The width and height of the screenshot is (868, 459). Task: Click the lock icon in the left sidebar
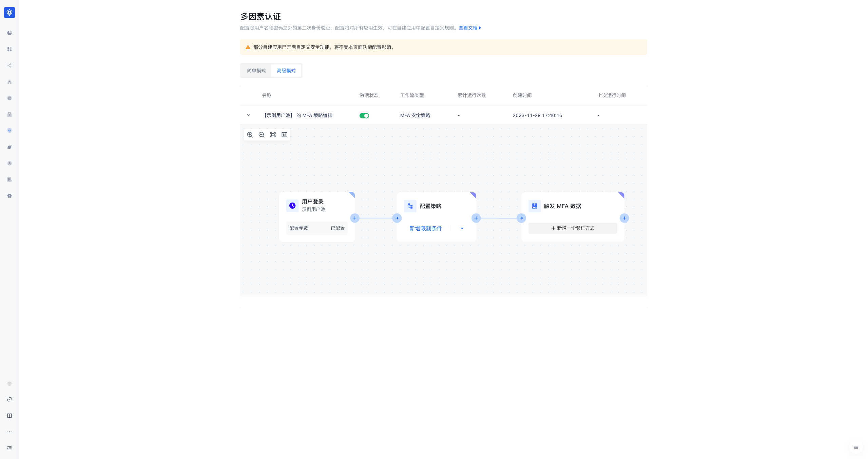[x=9, y=114]
